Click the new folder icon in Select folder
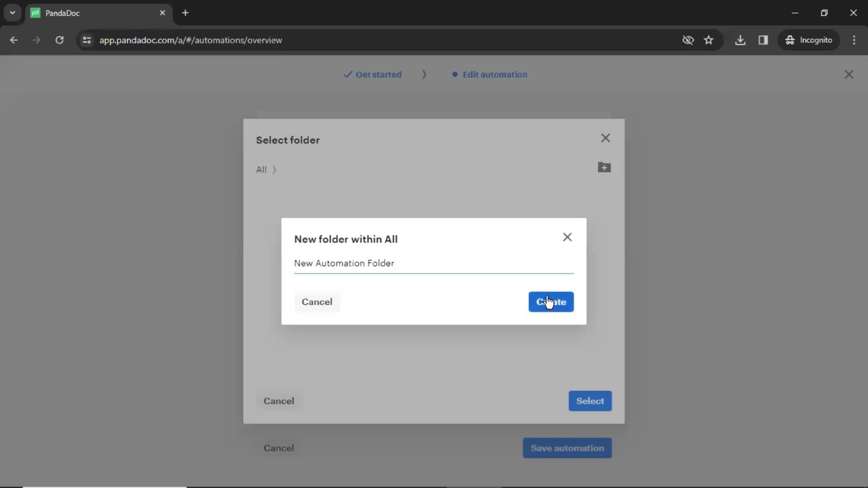 604,168
